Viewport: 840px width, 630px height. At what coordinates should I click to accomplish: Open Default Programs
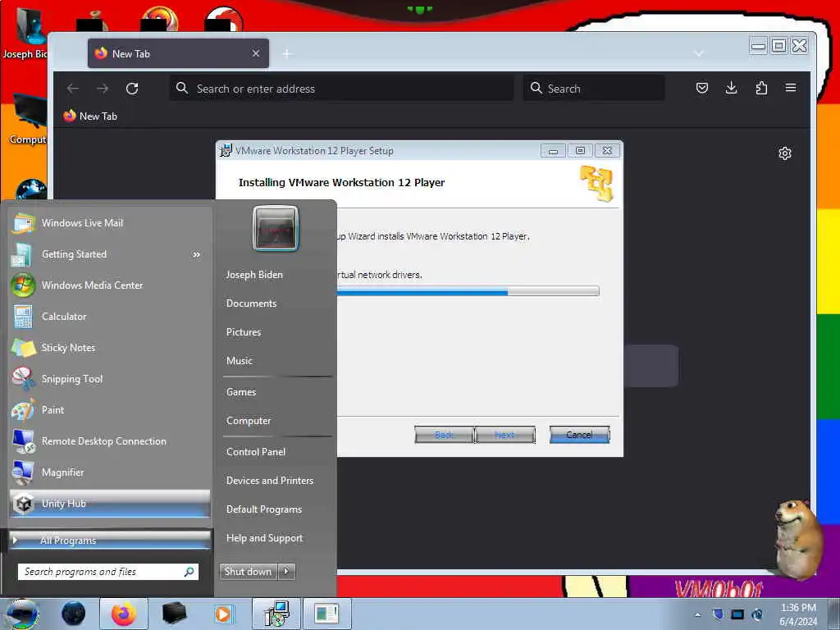tap(263, 509)
